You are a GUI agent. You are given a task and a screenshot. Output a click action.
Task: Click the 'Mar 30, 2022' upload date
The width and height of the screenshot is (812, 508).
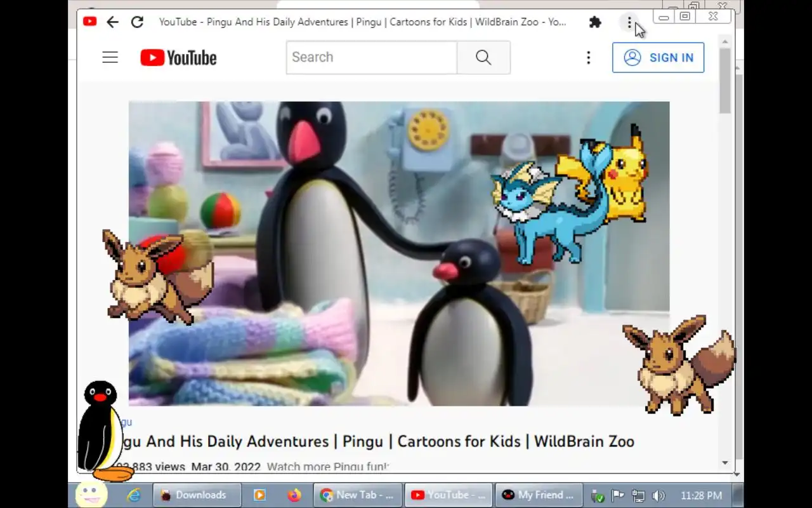(226, 467)
